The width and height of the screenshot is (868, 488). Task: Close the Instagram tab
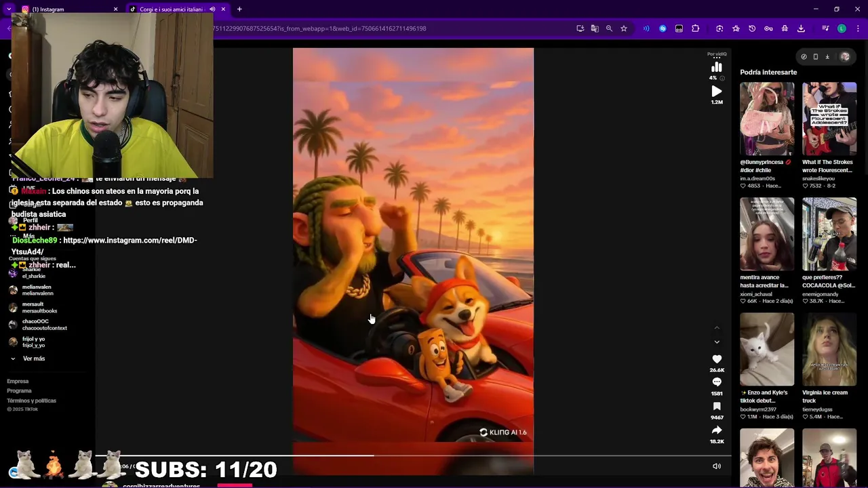(115, 9)
